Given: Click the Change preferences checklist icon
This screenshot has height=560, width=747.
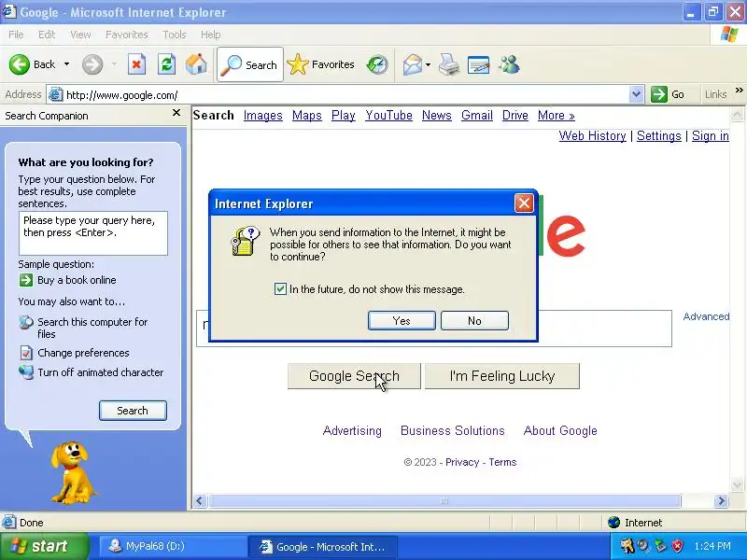Looking at the screenshot, I should [x=26, y=353].
